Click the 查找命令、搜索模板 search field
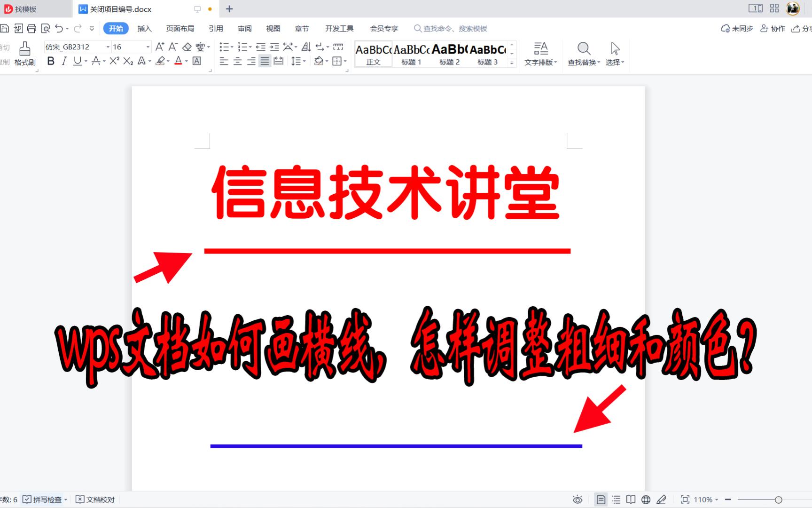This screenshot has height=508, width=812. (x=451, y=28)
